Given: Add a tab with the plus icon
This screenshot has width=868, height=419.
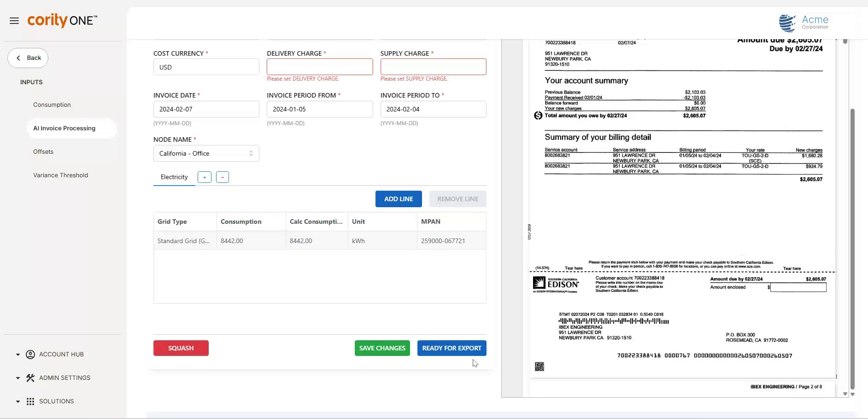Looking at the screenshot, I should [x=205, y=177].
